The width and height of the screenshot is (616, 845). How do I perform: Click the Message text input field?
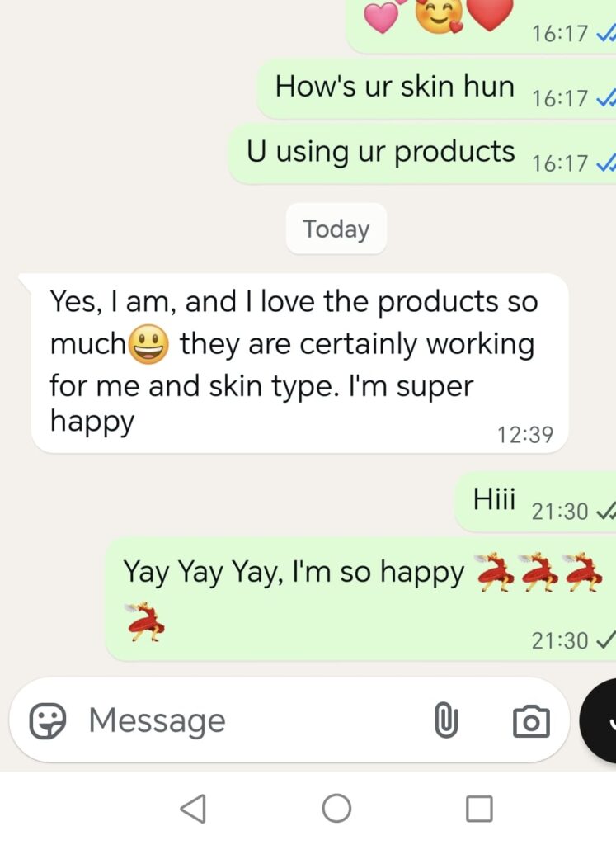click(x=258, y=720)
